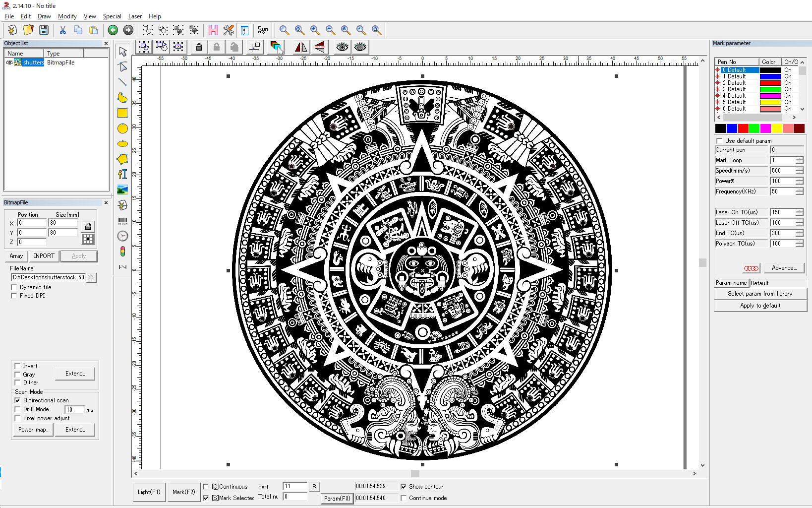
Task: Click Select param from library
Action: 760,294
